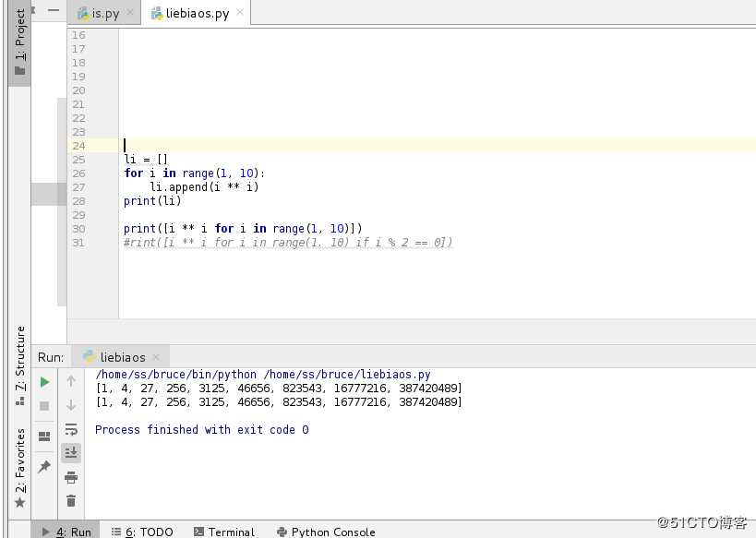Click the li.append(i ** i) code line
The height and width of the screenshot is (538, 756).
(x=204, y=187)
